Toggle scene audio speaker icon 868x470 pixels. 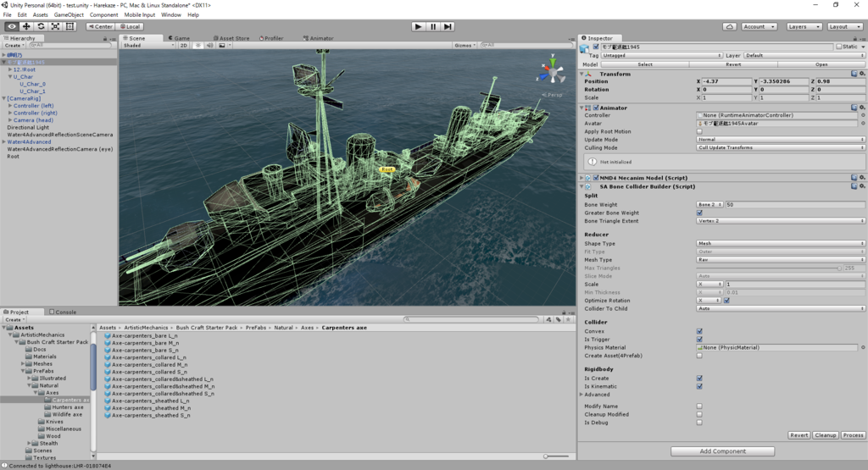[210, 46]
